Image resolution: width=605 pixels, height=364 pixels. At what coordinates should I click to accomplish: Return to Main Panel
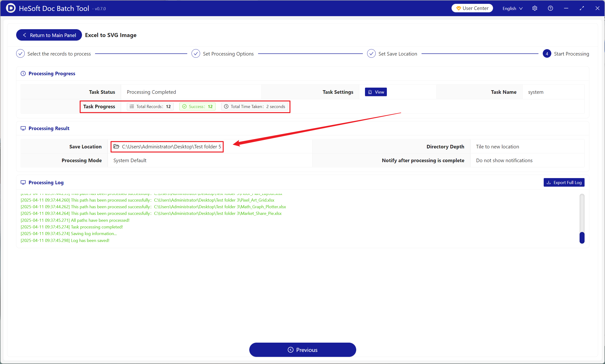[x=49, y=35]
